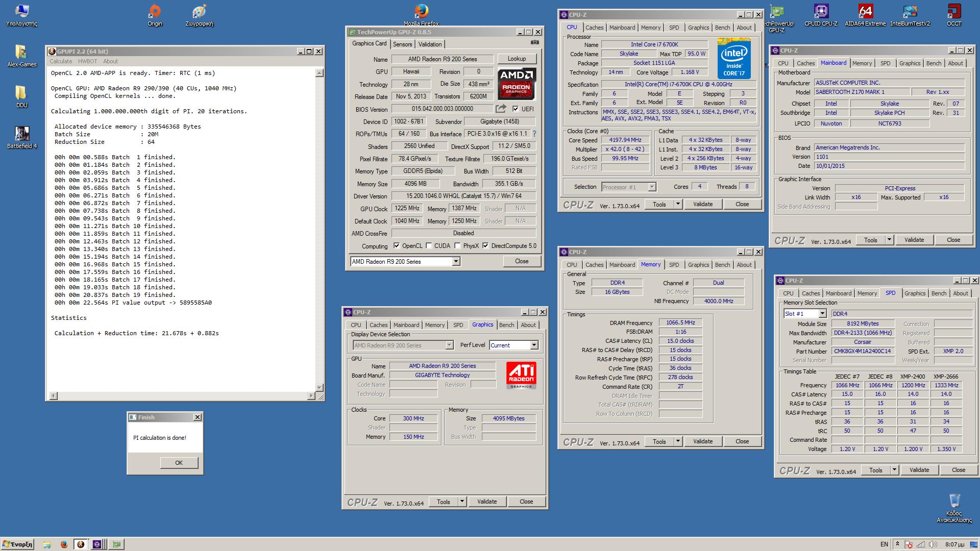
Task: Toggle the UEFI checkbox in GPU-Z
Action: coord(516,109)
